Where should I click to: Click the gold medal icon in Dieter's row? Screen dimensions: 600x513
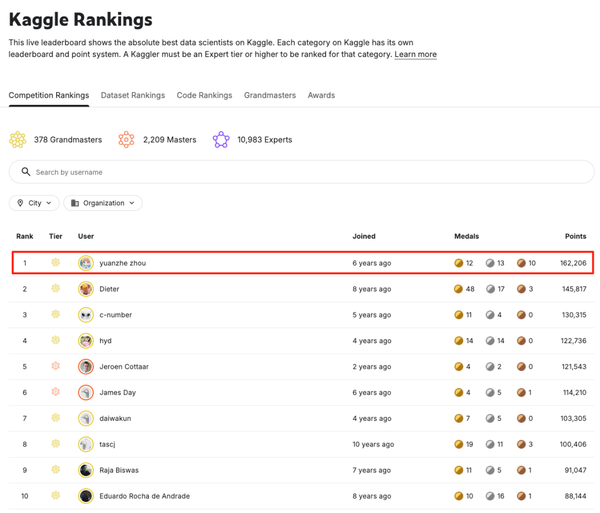pyautogui.click(x=458, y=289)
